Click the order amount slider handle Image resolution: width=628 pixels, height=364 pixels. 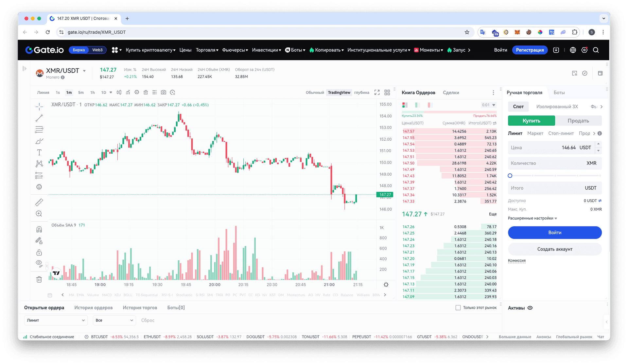click(510, 176)
